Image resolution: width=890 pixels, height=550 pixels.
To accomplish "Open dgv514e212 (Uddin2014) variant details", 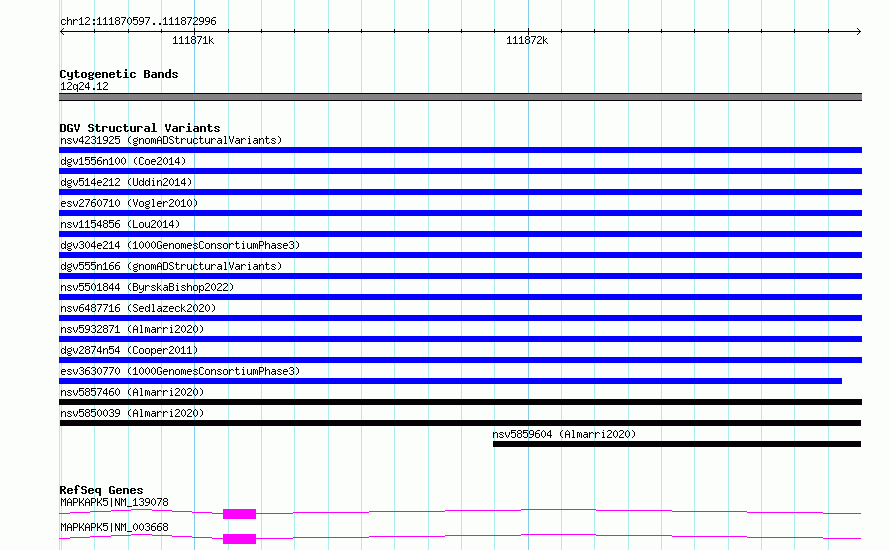I will pos(126,182).
